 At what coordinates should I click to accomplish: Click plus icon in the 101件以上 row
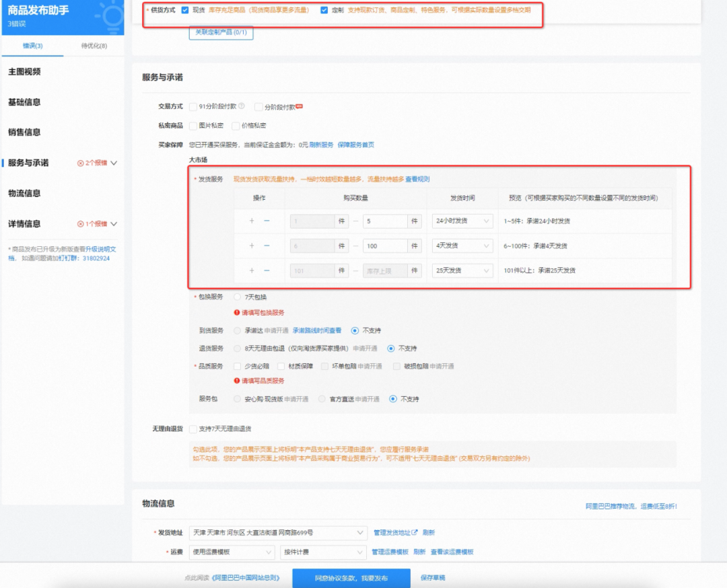tap(252, 270)
